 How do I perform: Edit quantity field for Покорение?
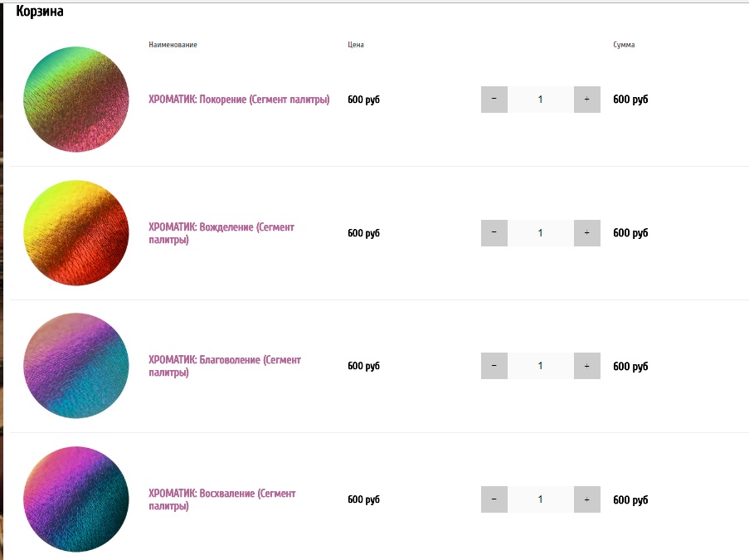click(540, 100)
